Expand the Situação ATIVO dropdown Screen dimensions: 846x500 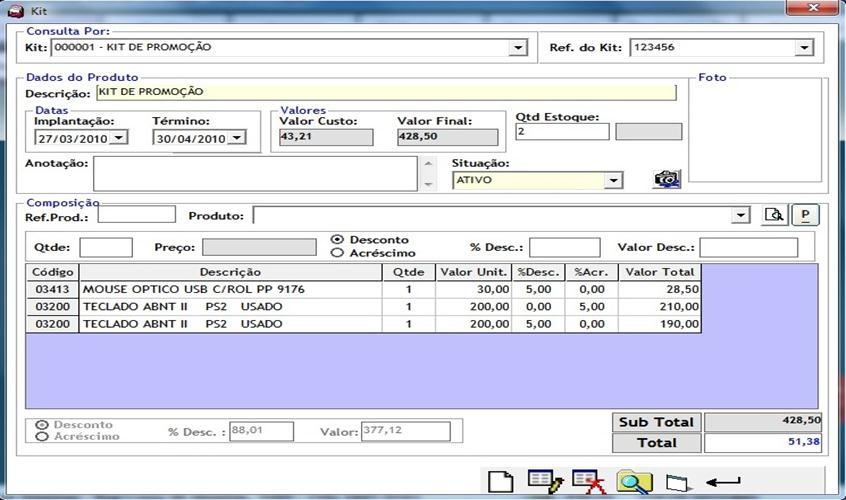click(613, 180)
